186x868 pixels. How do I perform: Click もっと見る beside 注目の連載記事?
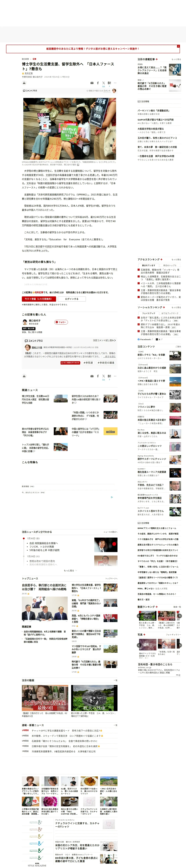[176, 59]
